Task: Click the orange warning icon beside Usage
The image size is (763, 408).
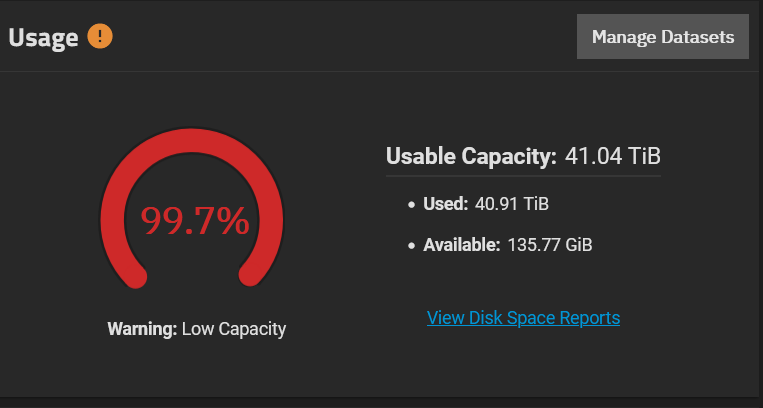Action: tap(100, 37)
